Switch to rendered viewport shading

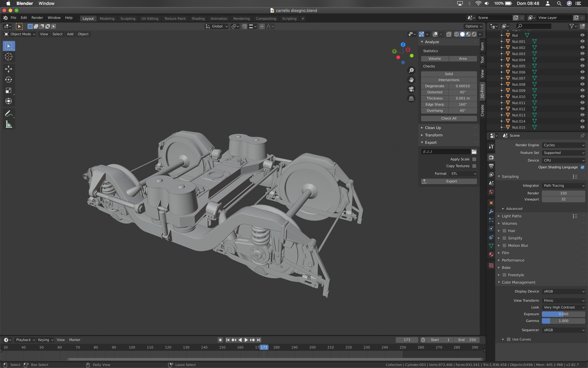pos(474,34)
